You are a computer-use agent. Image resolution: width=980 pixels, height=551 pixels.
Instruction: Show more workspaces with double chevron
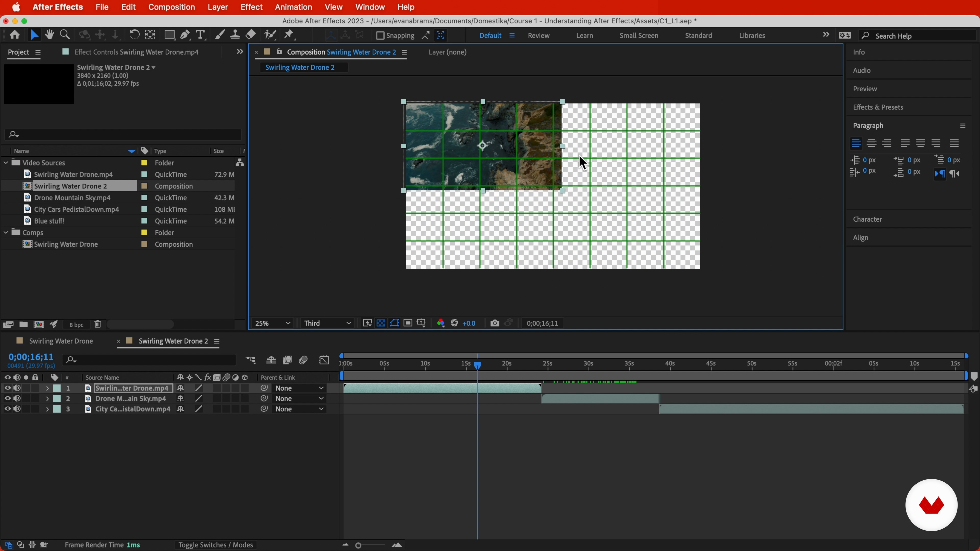826,35
